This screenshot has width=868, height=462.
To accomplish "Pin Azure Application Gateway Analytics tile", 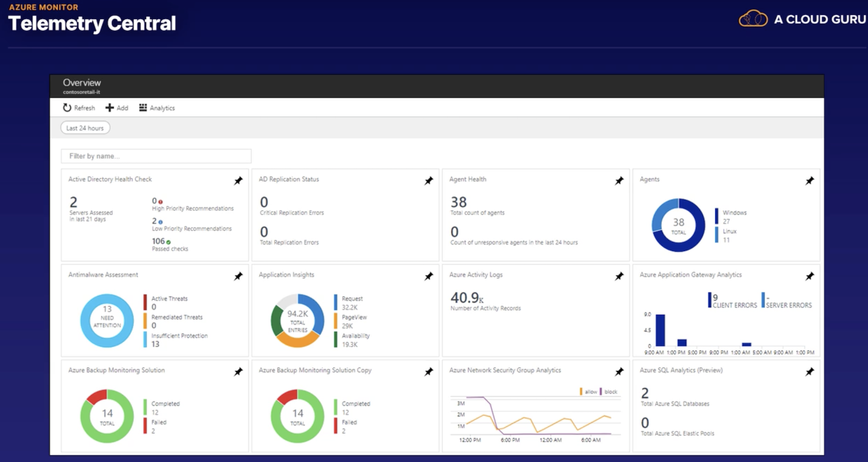I will pyautogui.click(x=809, y=276).
